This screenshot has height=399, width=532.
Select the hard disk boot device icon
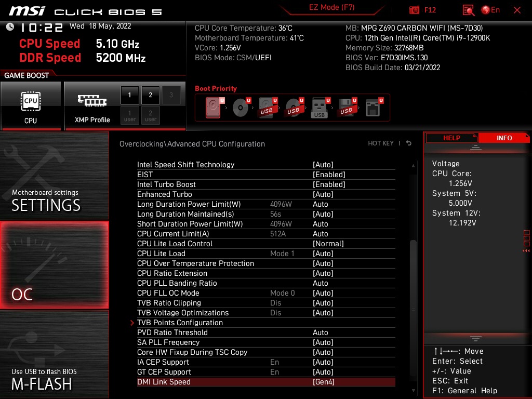pos(215,108)
